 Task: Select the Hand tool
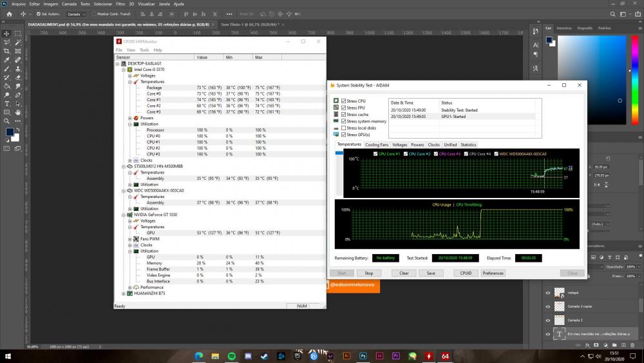pos(18,112)
